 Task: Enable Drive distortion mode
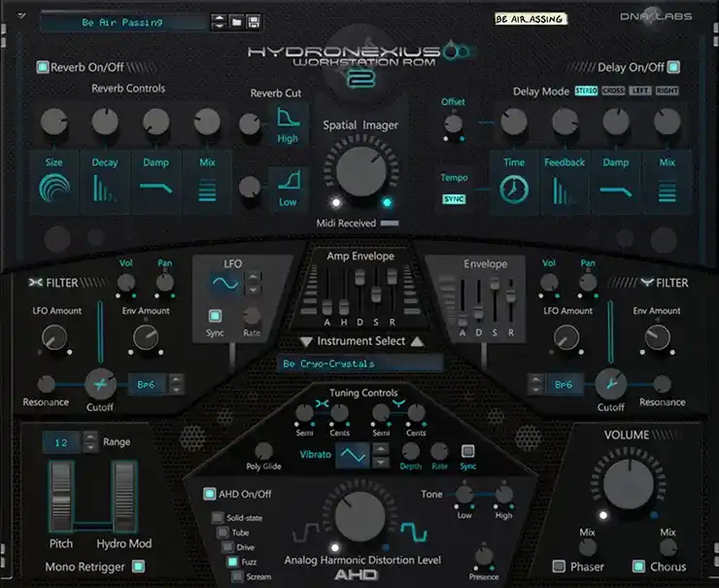[228, 547]
